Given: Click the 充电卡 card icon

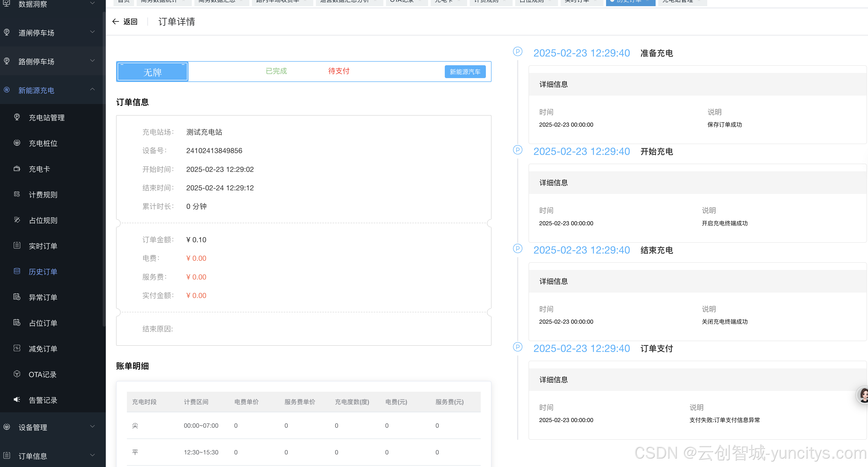Looking at the screenshot, I should pyautogui.click(x=17, y=169).
